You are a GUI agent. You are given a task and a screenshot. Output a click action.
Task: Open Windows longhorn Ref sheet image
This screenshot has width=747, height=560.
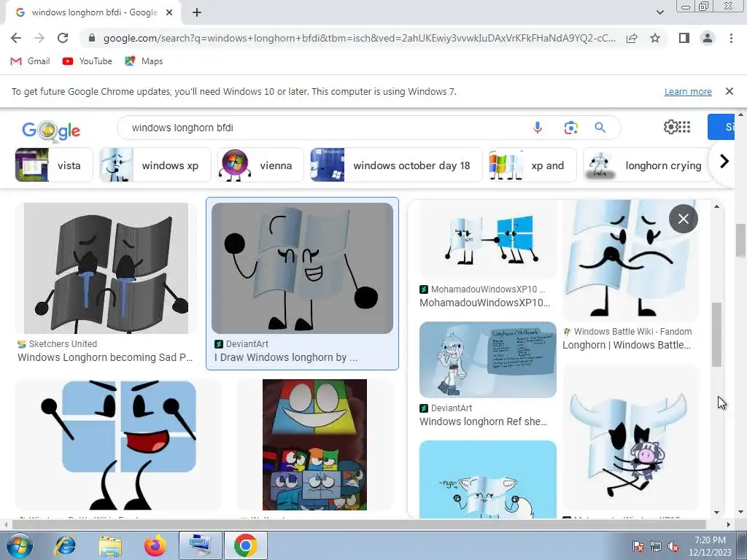click(x=488, y=359)
